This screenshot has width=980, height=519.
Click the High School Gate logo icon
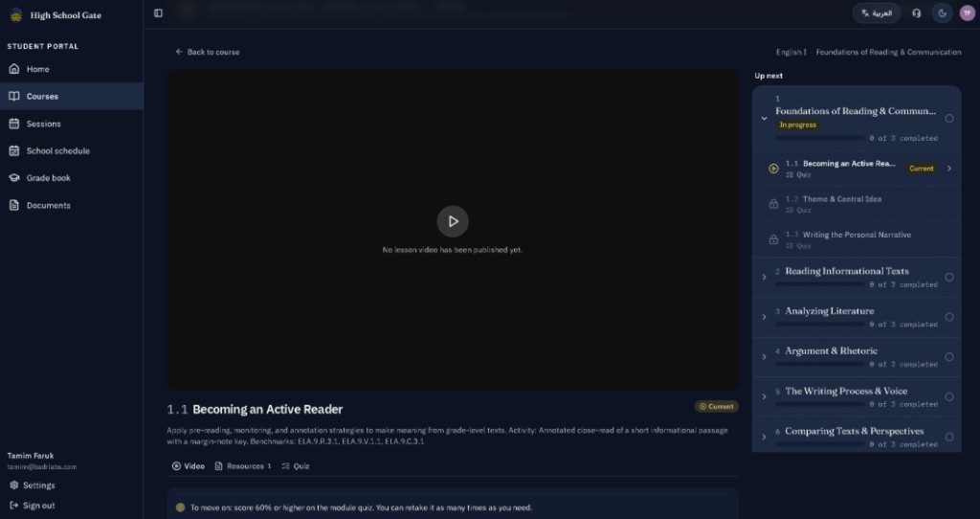[x=15, y=15]
